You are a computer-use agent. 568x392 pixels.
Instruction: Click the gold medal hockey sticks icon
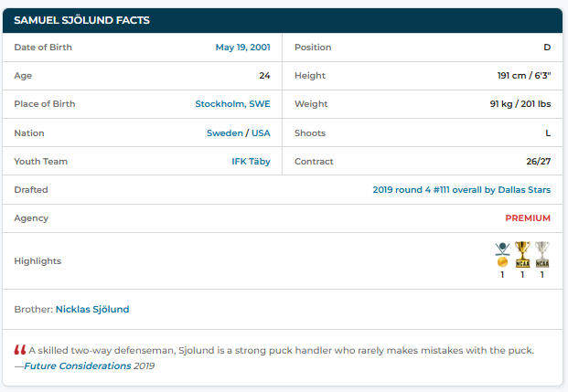pyautogui.click(x=502, y=254)
